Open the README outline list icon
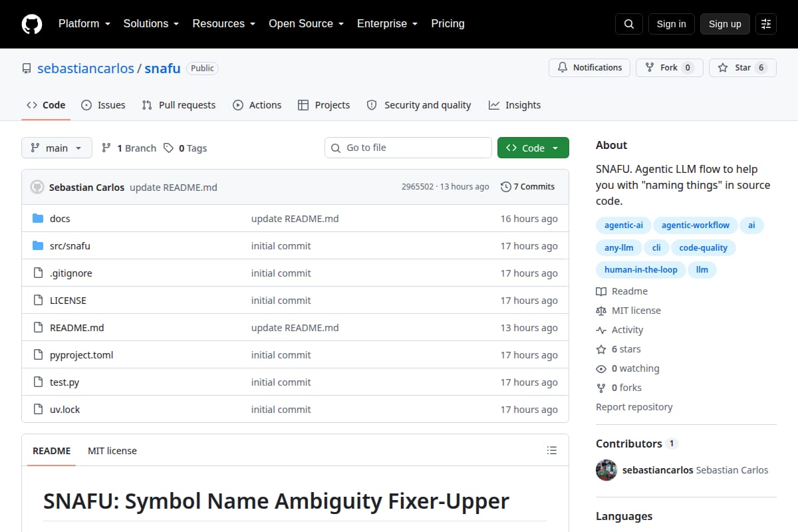The height and width of the screenshot is (532, 798). pyautogui.click(x=551, y=451)
